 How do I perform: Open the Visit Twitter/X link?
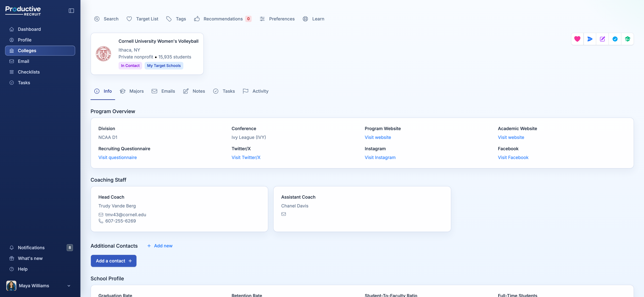pos(246,157)
